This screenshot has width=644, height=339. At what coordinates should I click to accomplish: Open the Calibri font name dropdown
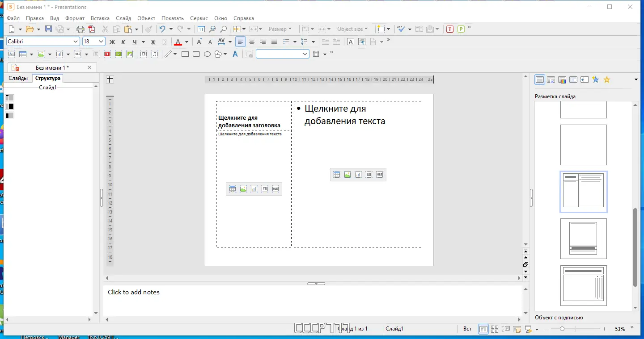(76, 42)
